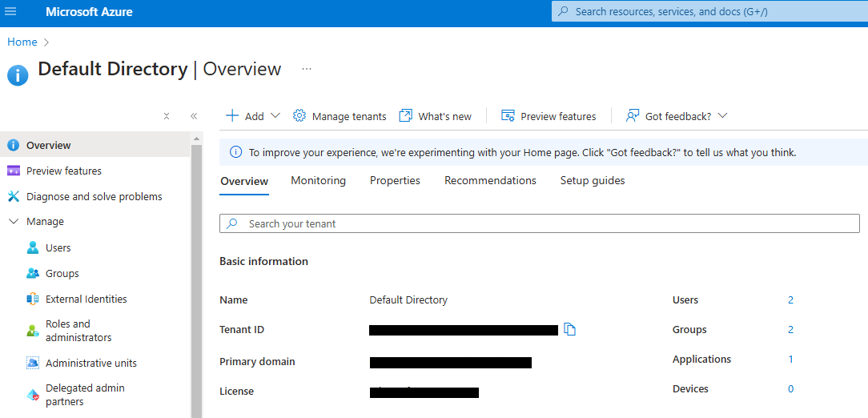Open Delegated admin partners

85,395
